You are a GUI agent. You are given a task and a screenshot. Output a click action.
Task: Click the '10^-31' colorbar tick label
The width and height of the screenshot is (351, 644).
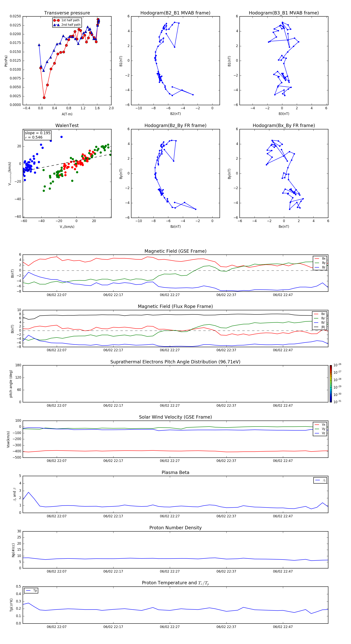(337, 402)
